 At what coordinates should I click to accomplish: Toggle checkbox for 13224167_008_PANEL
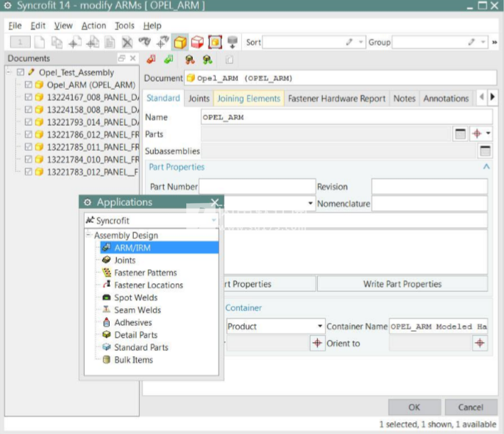pyautogui.click(x=28, y=97)
